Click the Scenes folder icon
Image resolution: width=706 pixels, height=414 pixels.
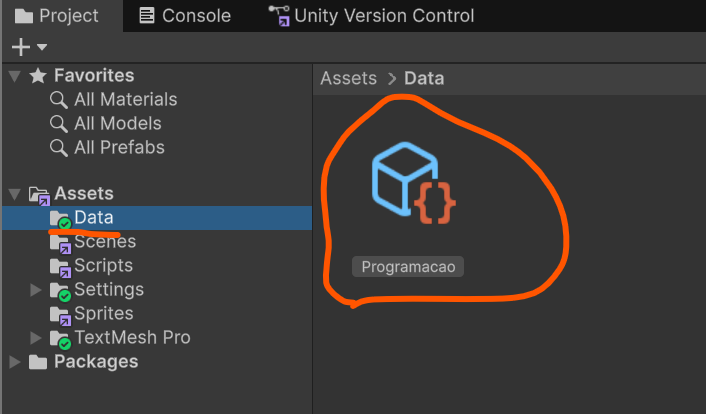[61, 242]
